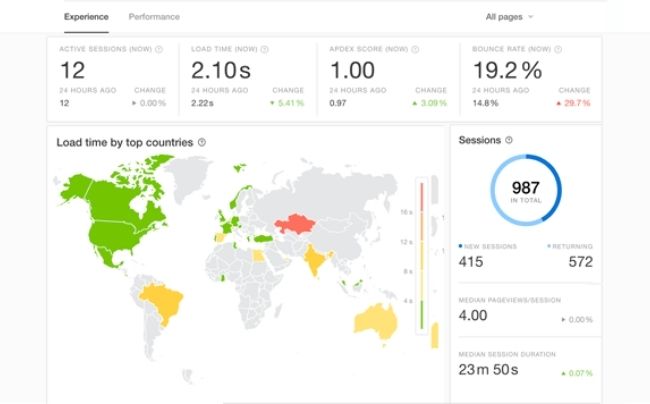Click the New Sessions legend label

[488, 247]
